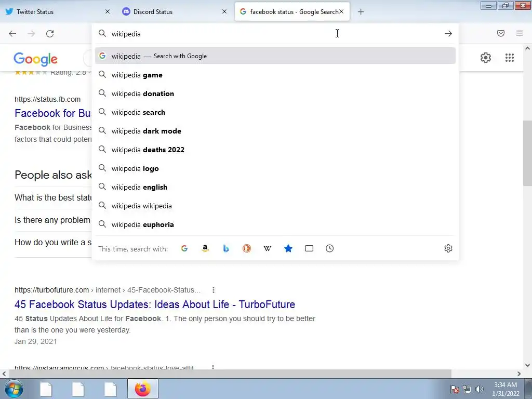Search in open Tabs icon
The width and height of the screenshot is (532, 399).
pyautogui.click(x=309, y=248)
